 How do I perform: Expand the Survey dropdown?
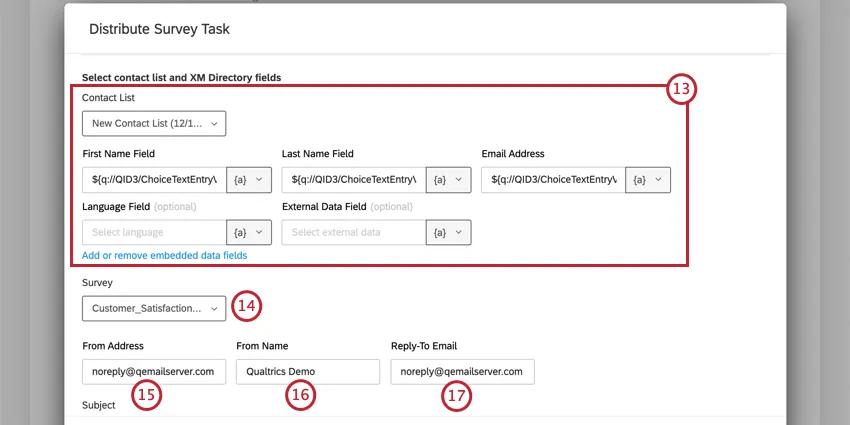(154, 308)
